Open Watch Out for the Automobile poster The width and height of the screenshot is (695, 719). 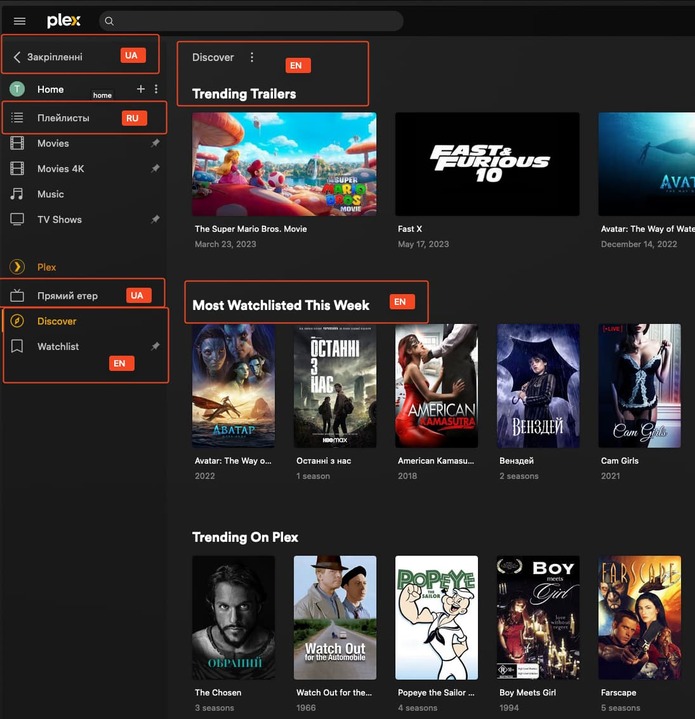[335, 618]
